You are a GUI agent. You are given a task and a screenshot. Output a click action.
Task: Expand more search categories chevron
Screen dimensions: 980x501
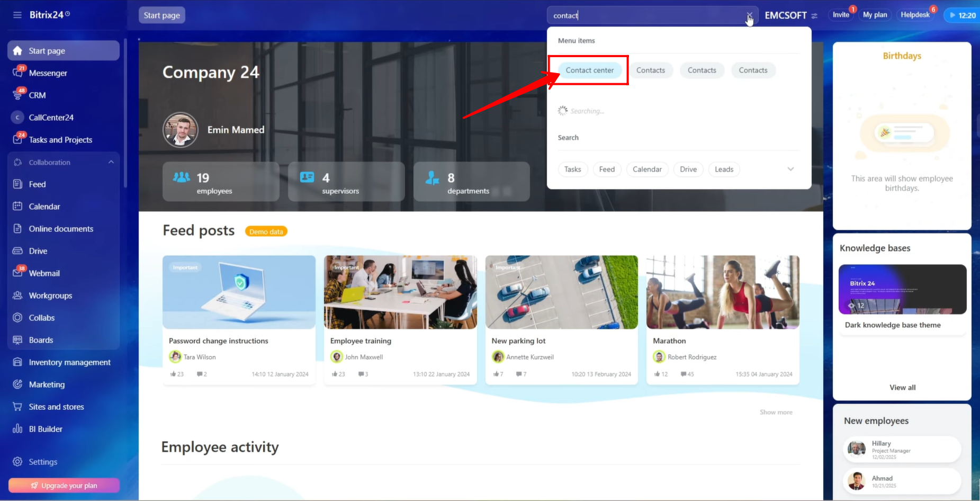point(790,169)
